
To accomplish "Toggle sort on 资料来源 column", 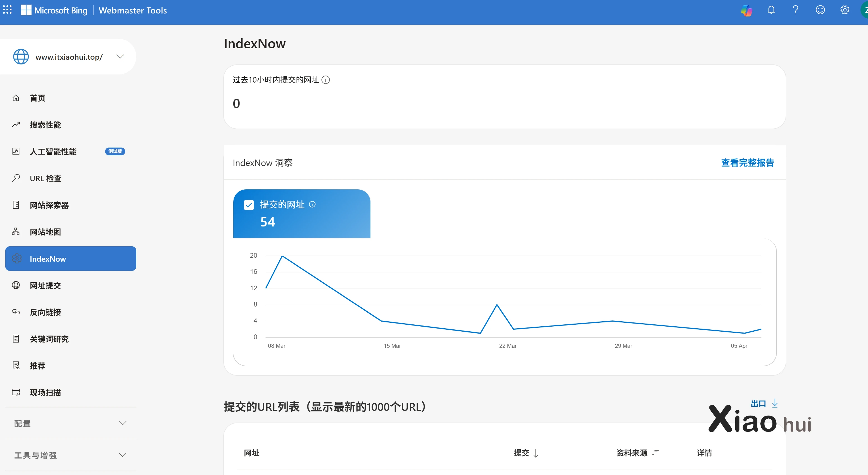I will pos(655,452).
